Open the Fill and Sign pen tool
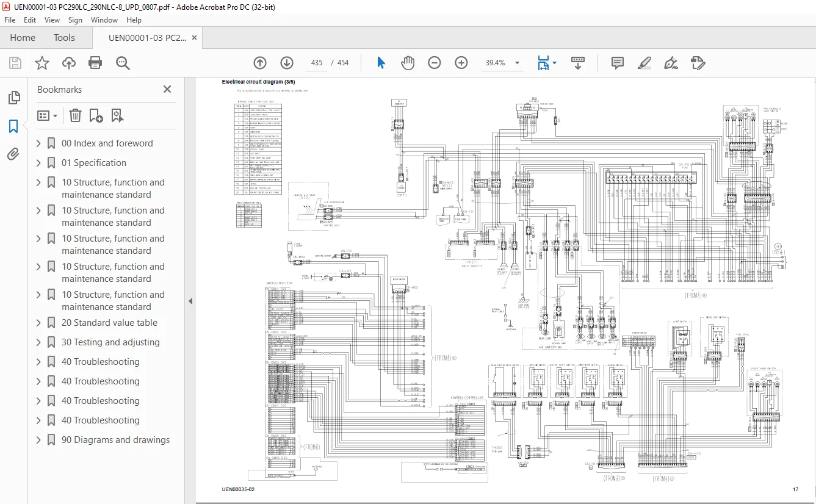 click(x=671, y=63)
